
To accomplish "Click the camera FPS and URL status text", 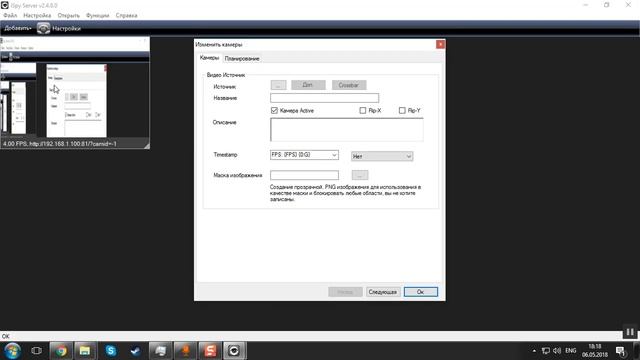I will click(60, 144).
